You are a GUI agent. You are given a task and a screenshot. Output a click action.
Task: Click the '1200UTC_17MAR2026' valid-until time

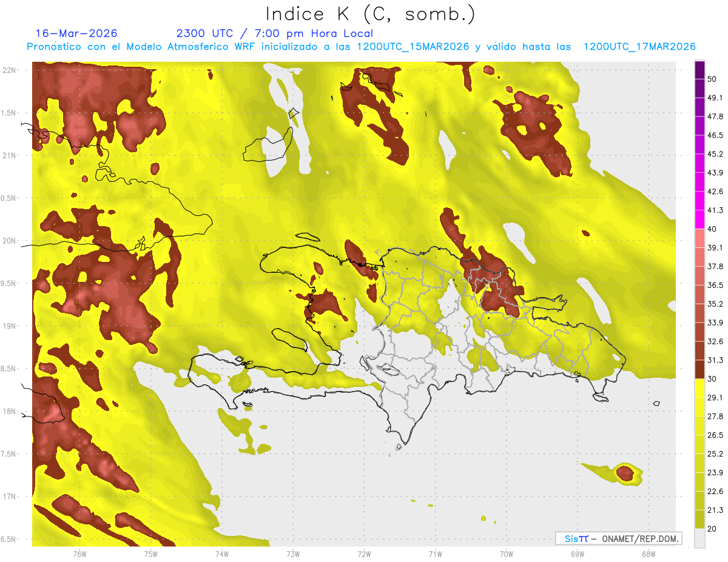tap(639, 47)
